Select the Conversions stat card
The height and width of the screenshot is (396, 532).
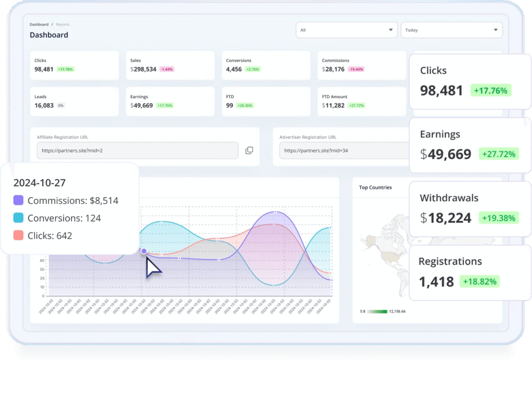point(265,65)
